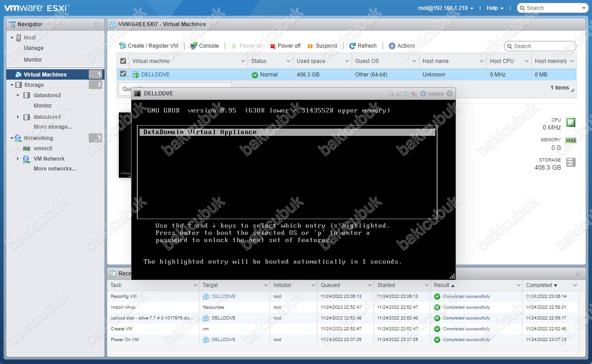Open More networks... in Navigator
592x364 pixels.
(x=55, y=169)
